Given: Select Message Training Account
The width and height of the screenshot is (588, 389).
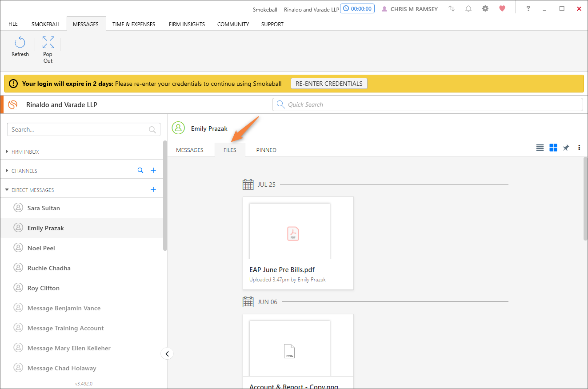Looking at the screenshot, I should 82,328.
